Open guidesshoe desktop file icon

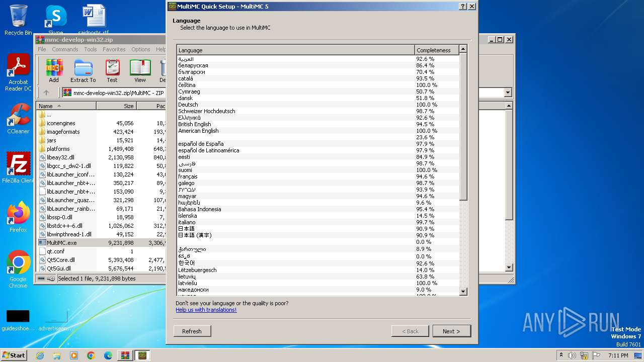coord(18,320)
